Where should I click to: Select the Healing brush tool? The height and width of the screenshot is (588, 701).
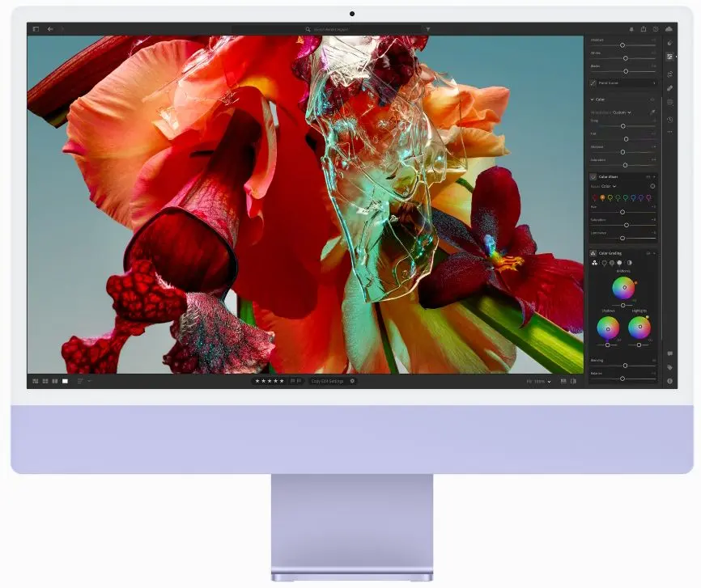coord(670,87)
